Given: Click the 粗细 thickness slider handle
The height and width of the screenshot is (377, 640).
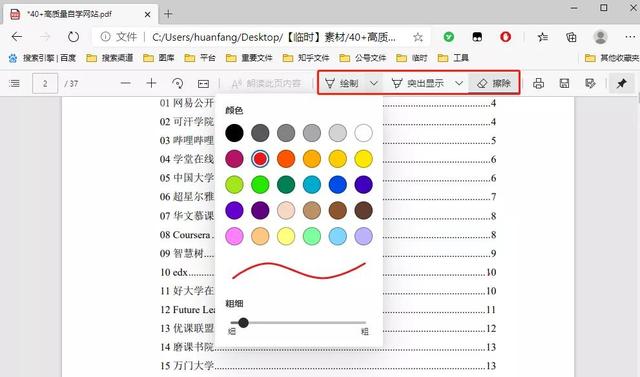Looking at the screenshot, I should point(243,323).
